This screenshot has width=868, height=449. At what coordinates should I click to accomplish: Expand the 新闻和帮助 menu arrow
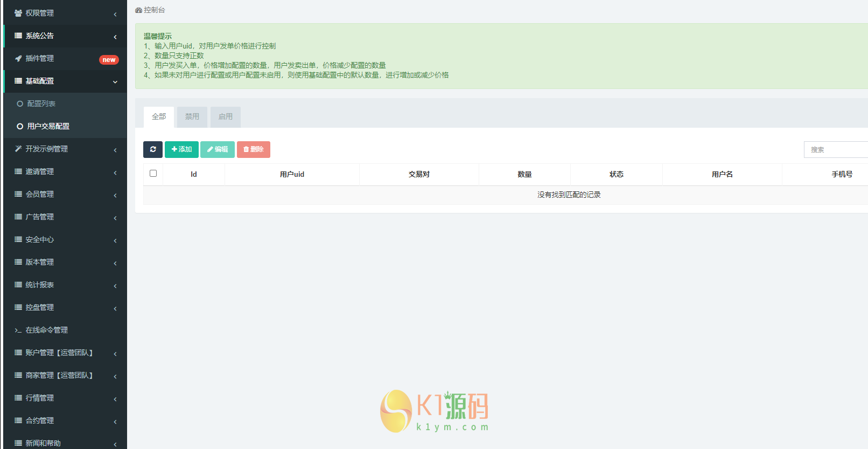pos(115,444)
